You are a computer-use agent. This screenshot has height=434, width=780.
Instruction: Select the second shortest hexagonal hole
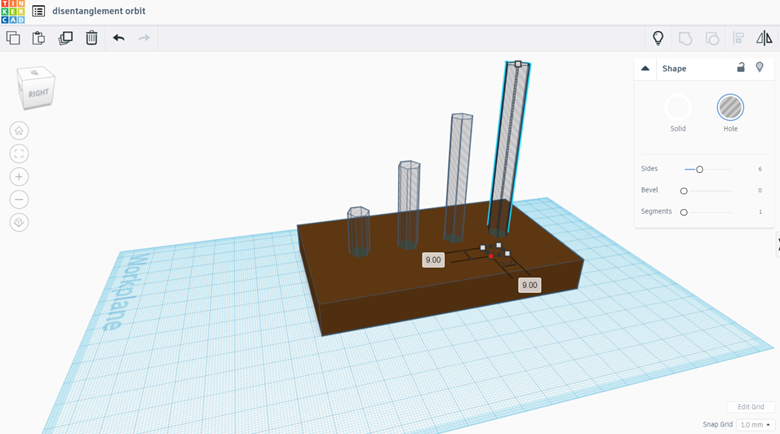pyautogui.click(x=409, y=204)
